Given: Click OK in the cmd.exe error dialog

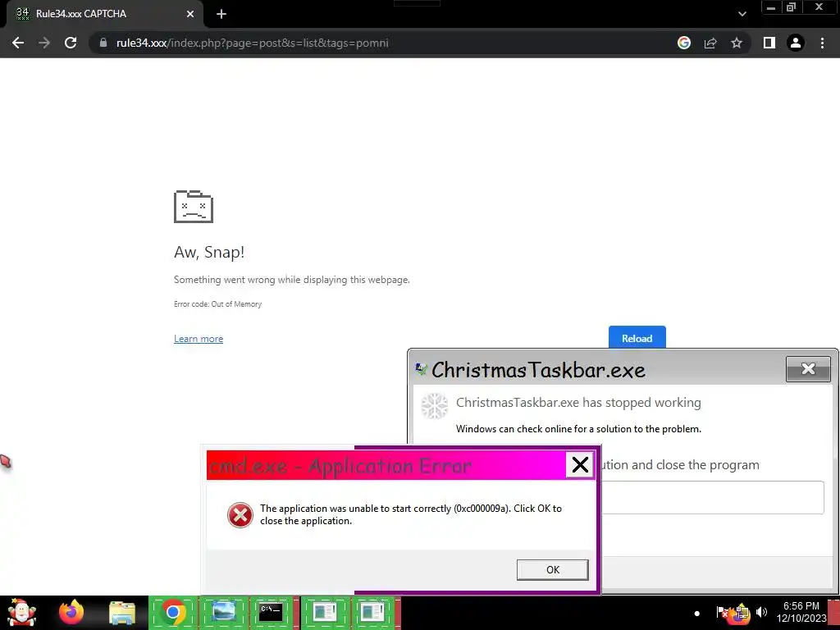Looking at the screenshot, I should pos(552,569).
